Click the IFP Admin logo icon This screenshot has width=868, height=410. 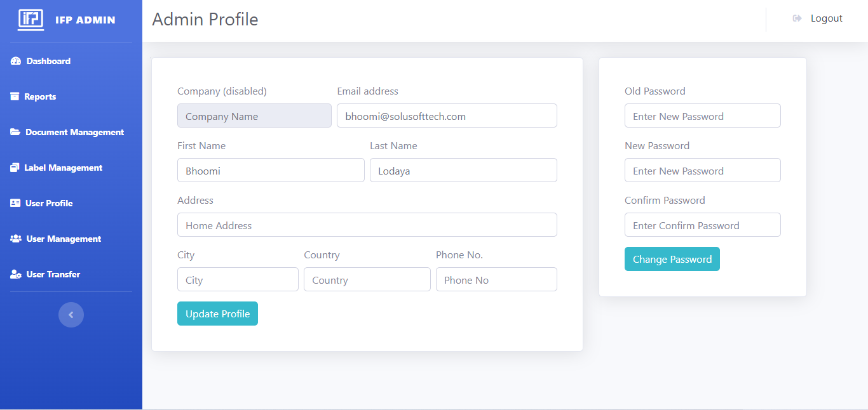pos(31,20)
